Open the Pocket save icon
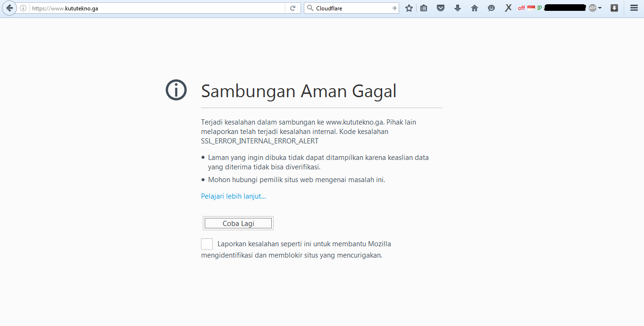This screenshot has height=326, width=644. tap(440, 8)
